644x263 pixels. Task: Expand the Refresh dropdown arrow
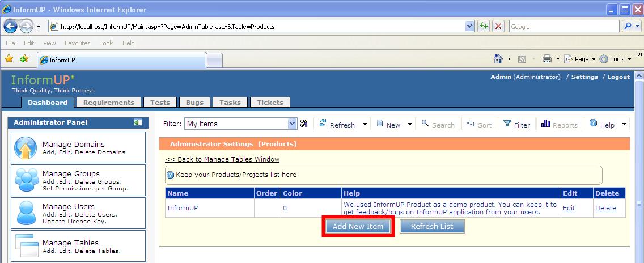click(365, 125)
